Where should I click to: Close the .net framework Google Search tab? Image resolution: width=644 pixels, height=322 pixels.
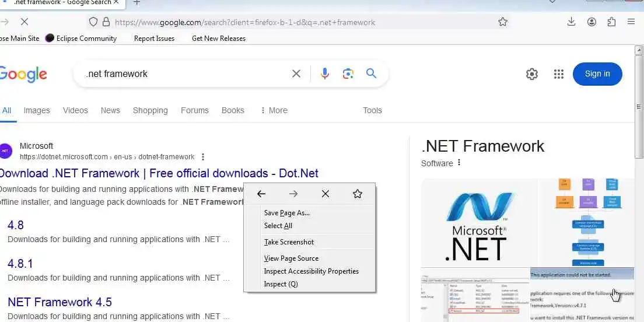point(116,2)
